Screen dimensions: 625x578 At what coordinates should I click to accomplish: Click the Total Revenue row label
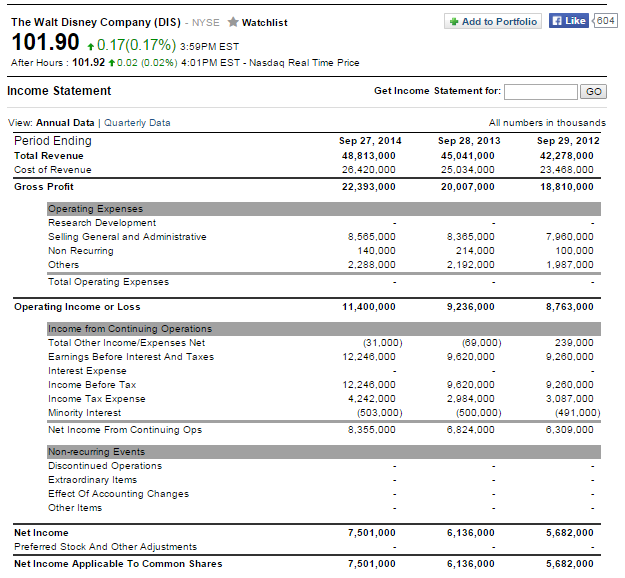point(49,156)
